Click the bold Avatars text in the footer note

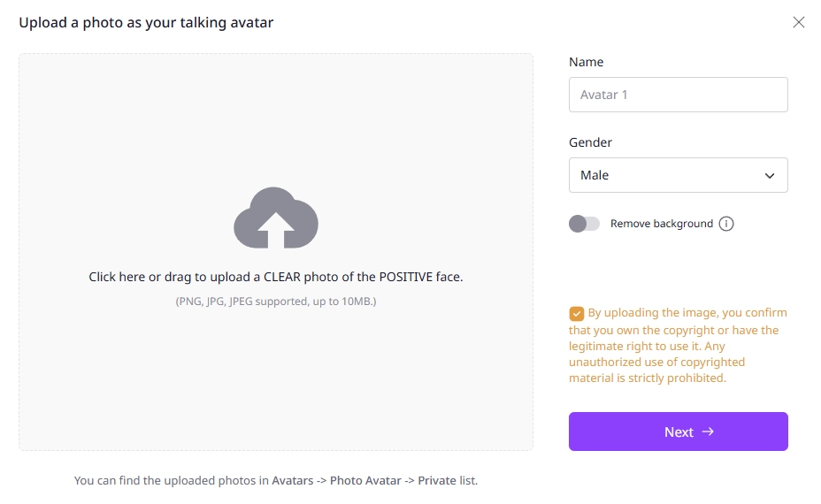292,480
